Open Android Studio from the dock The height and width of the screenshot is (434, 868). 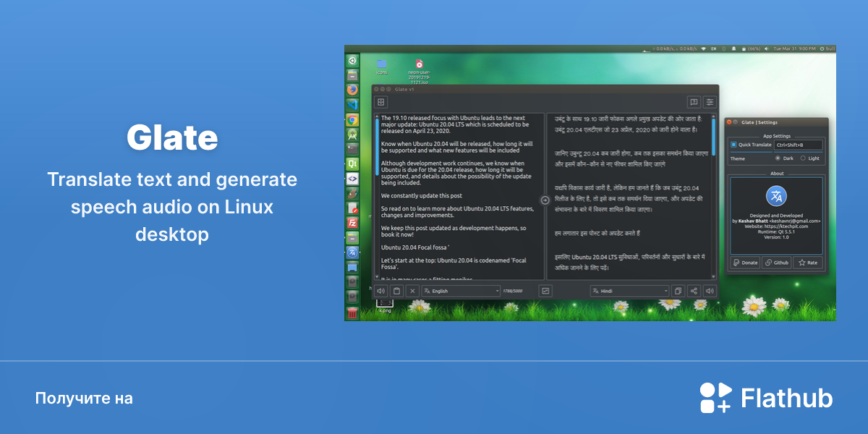click(352, 134)
